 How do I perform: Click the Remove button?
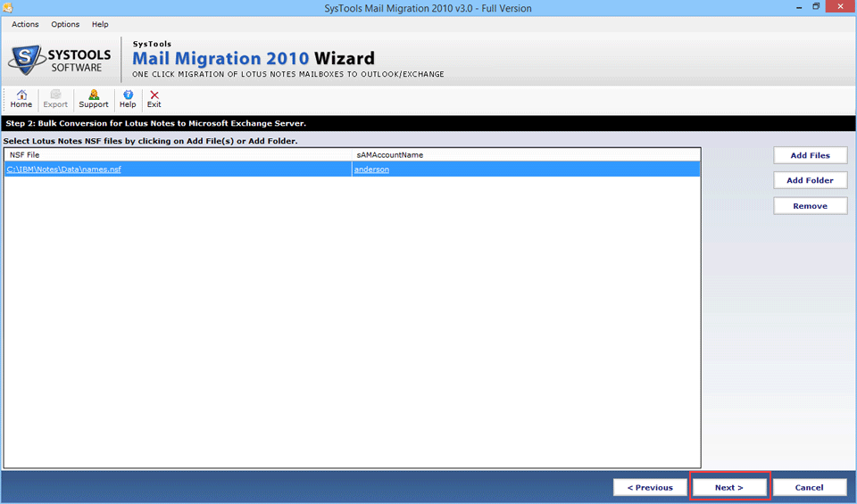tap(810, 206)
